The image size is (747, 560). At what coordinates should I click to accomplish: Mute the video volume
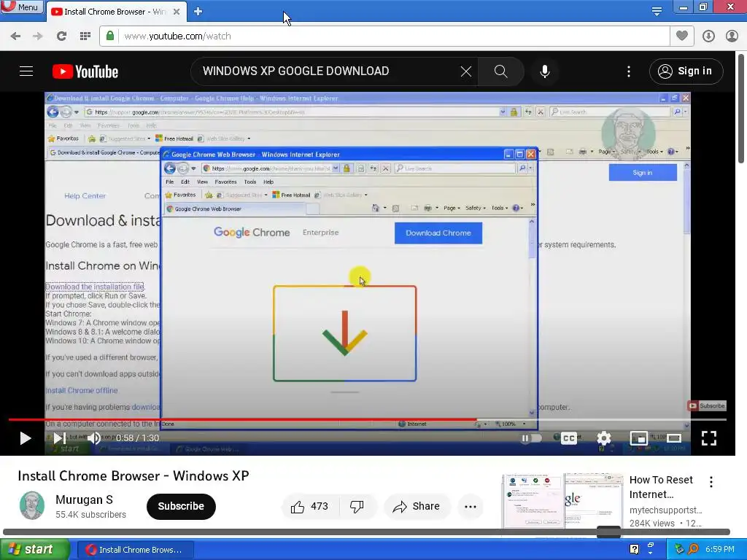[94, 438]
